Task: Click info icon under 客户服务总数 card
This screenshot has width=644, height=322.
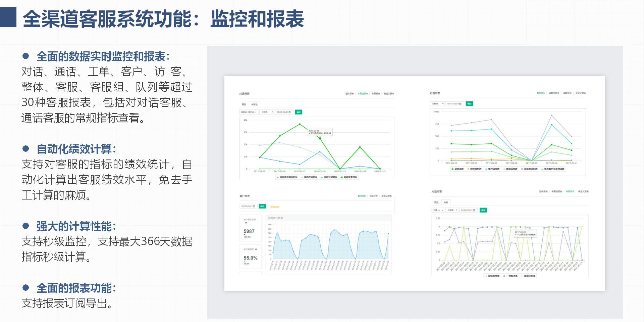Action: [x=246, y=223]
